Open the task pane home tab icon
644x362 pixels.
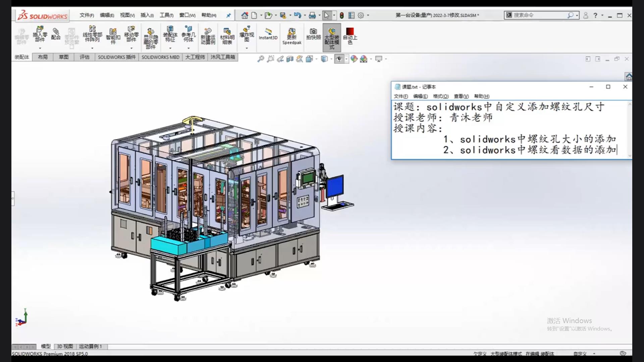(x=629, y=77)
